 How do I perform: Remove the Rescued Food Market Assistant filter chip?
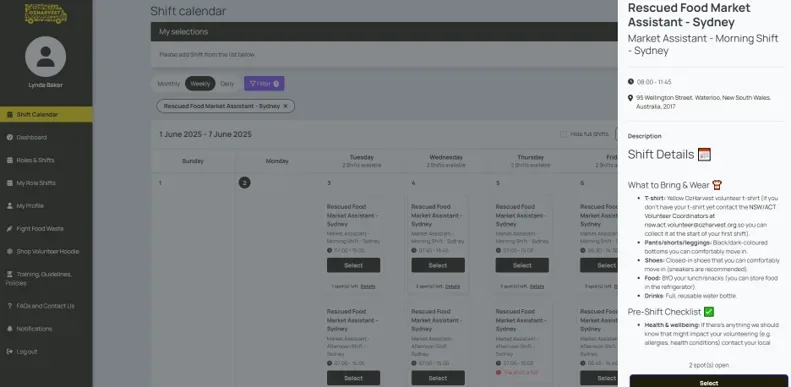(x=285, y=106)
